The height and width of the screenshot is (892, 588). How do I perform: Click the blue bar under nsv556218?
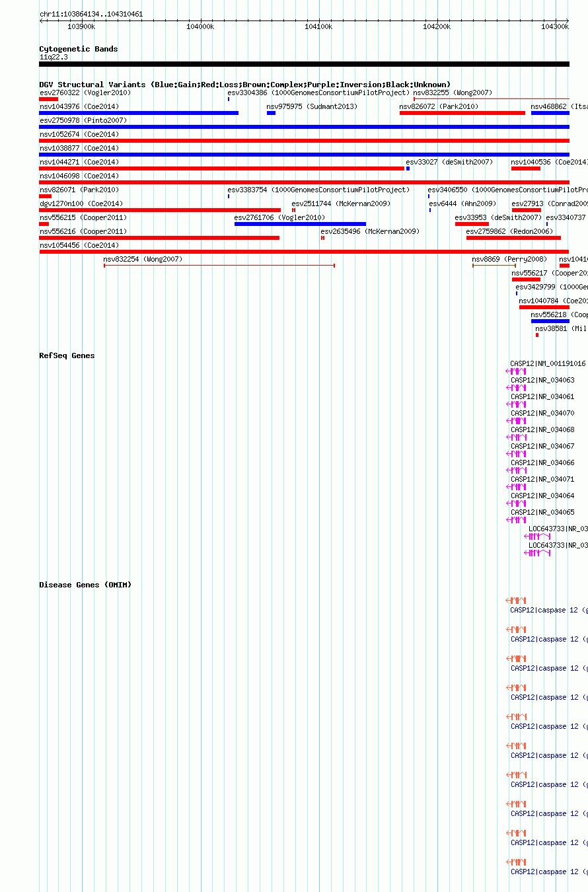tap(550, 321)
